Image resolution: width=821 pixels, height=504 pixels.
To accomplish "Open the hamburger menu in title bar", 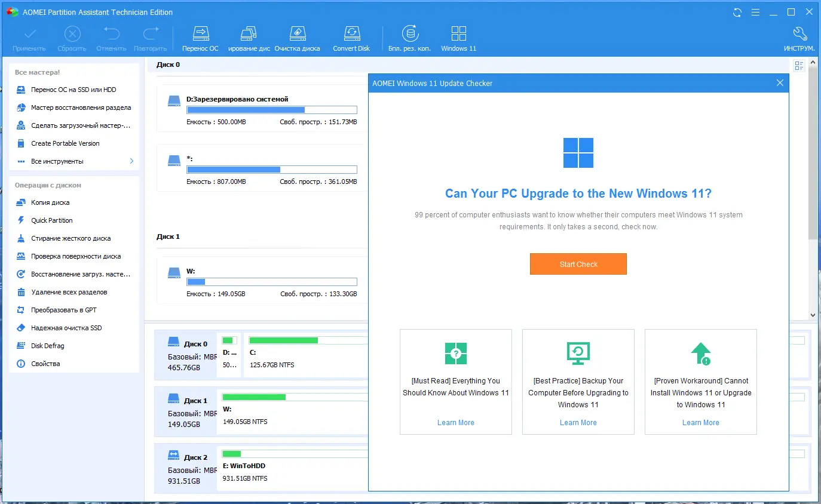I will coord(755,12).
